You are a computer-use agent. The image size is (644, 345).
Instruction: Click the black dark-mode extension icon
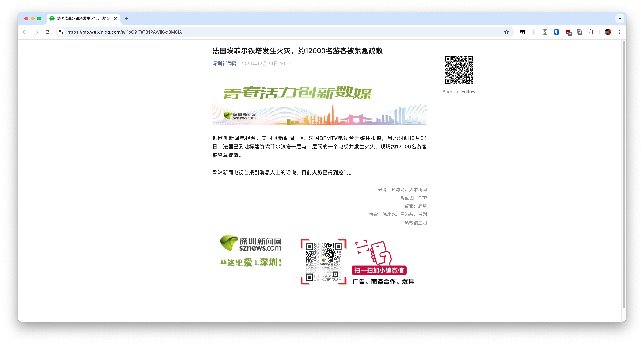click(x=522, y=32)
